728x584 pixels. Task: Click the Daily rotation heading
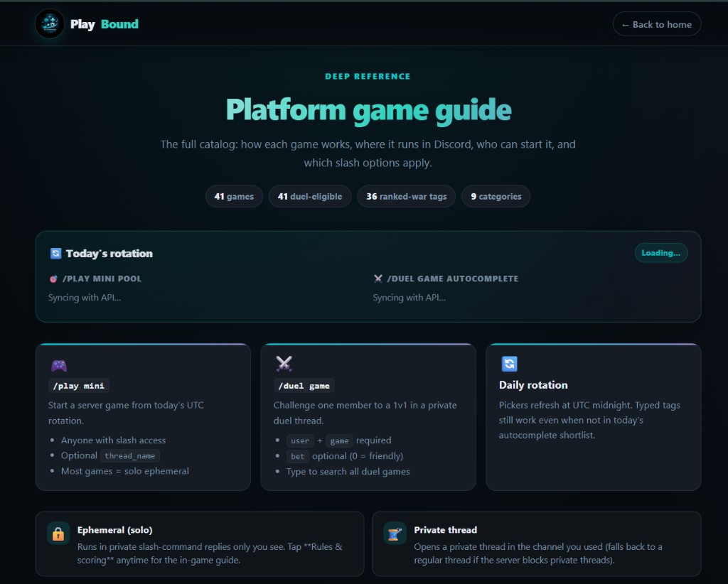point(533,385)
